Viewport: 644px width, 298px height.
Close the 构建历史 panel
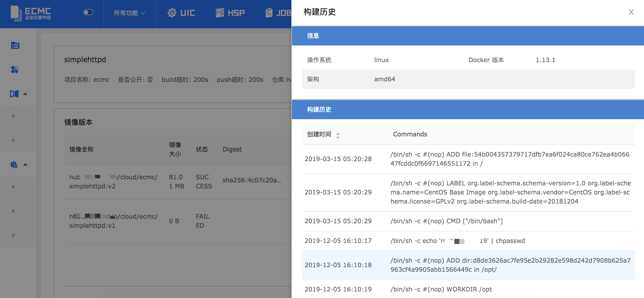click(x=631, y=12)
